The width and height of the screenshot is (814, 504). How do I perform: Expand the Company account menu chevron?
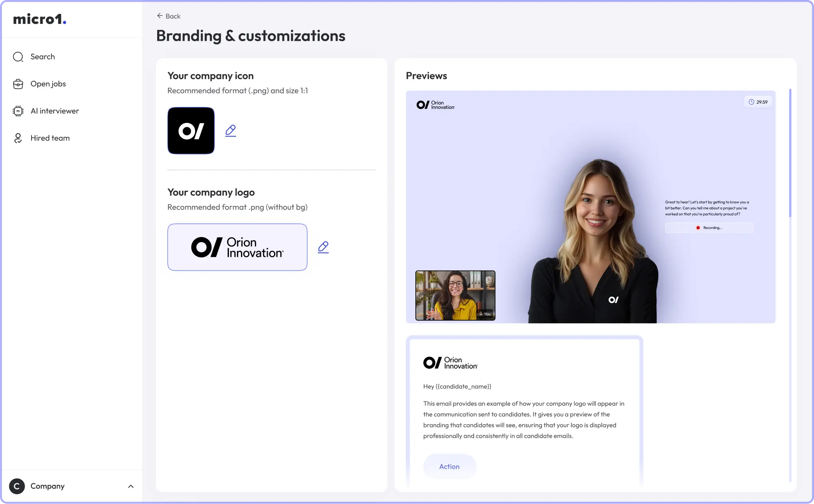pyautogui.click(x=130, y=486)
